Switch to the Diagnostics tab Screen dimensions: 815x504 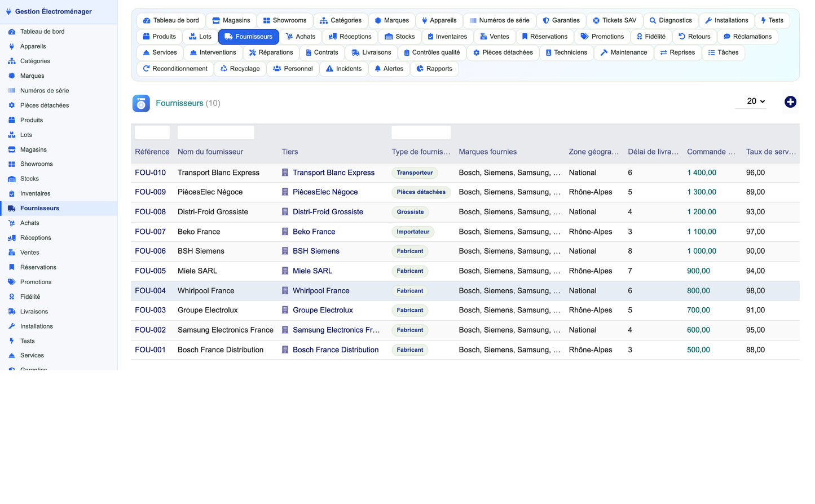click(x=671, y=20)
